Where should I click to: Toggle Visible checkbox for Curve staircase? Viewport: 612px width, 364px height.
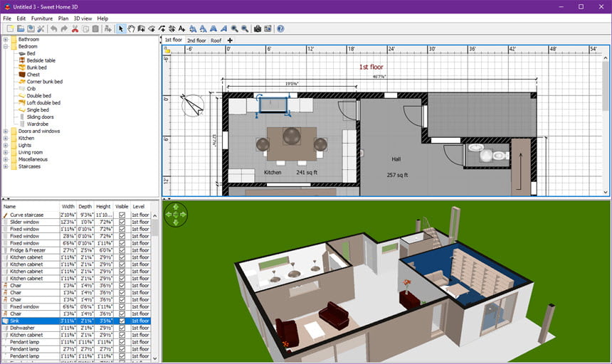122,215
